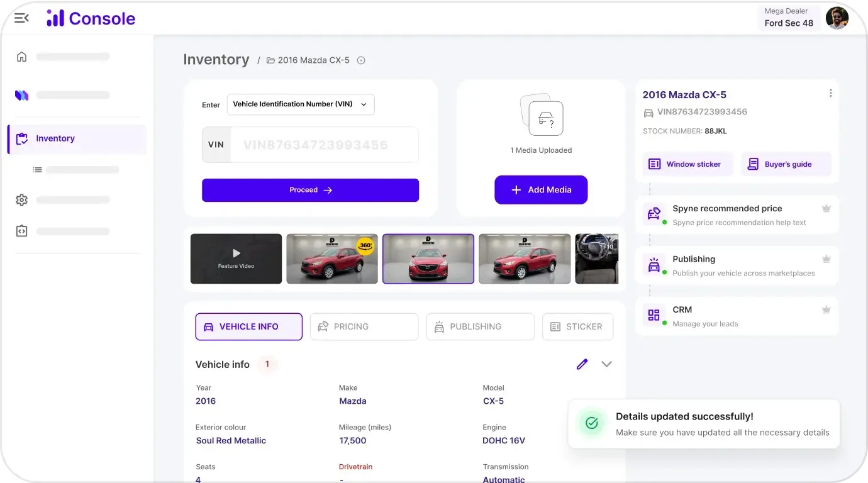Click the crown icon beside Publishing

click(826, 259)
